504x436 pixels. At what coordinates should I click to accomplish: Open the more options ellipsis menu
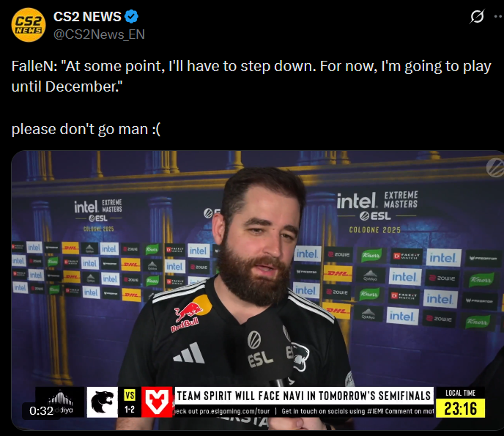(499, 16)
